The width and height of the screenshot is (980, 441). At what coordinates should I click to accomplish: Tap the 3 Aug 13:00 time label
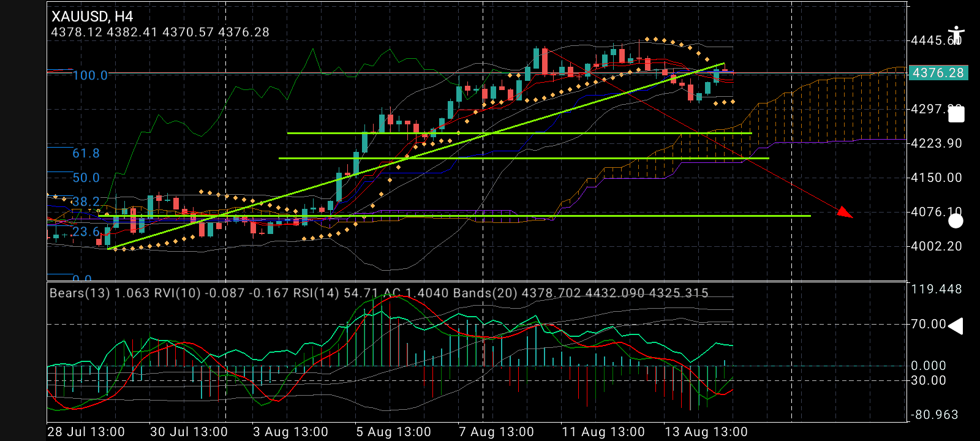pos(290,432)
